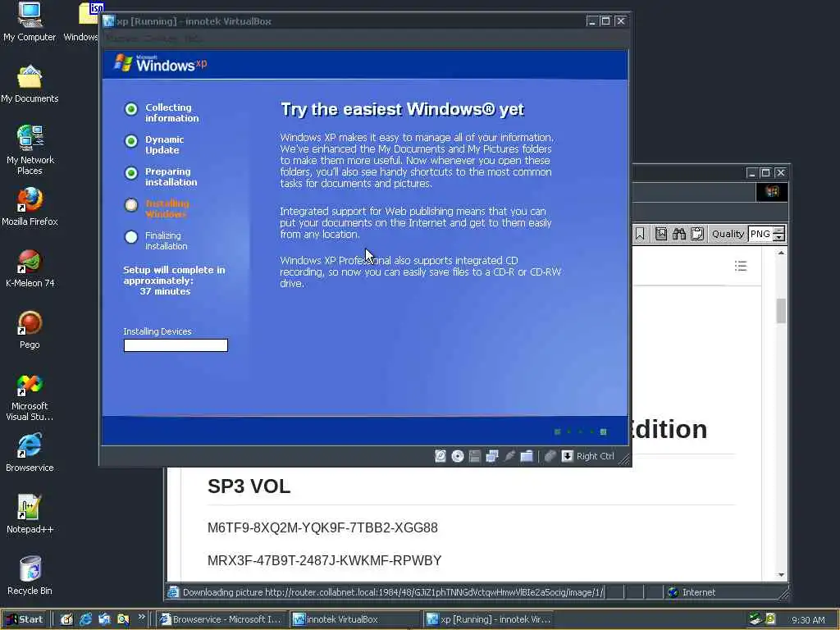Open My Network Places desktop icon
Screen dimensions: 840x630
coord(30,150)
